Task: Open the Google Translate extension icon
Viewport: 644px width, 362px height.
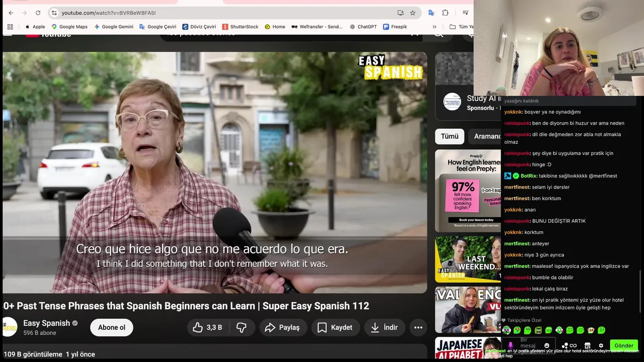Action: pos(431,13)
